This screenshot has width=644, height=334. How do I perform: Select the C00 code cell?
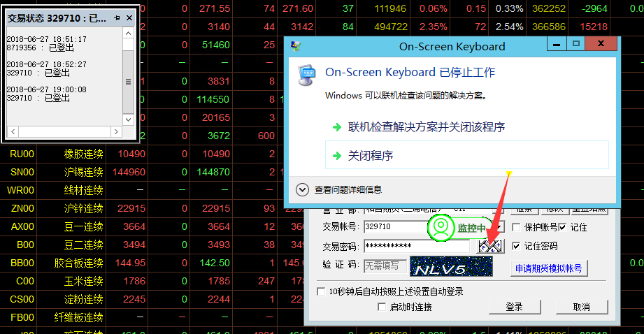25,281
